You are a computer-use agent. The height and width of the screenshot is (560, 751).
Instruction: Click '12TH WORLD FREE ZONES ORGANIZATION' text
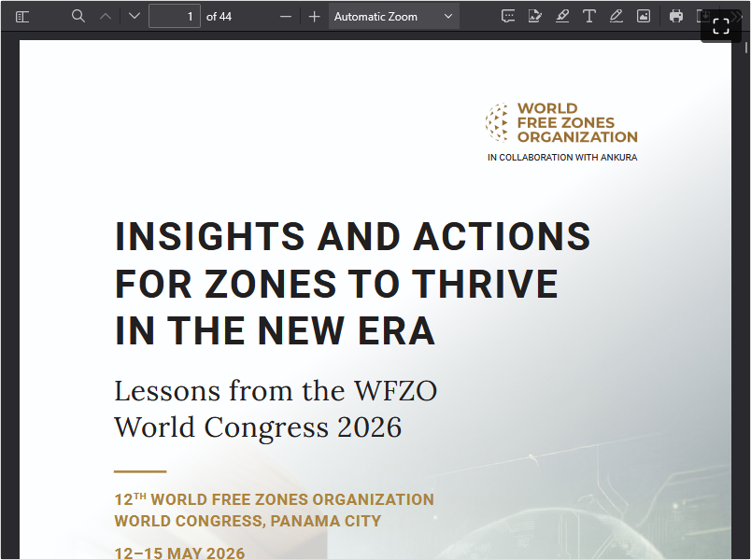[274, 499]
